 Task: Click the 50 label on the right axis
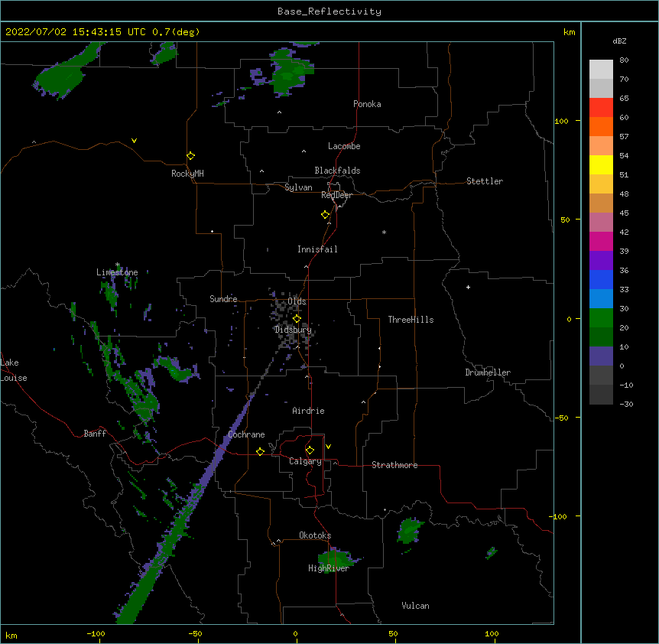pos(564,220)
